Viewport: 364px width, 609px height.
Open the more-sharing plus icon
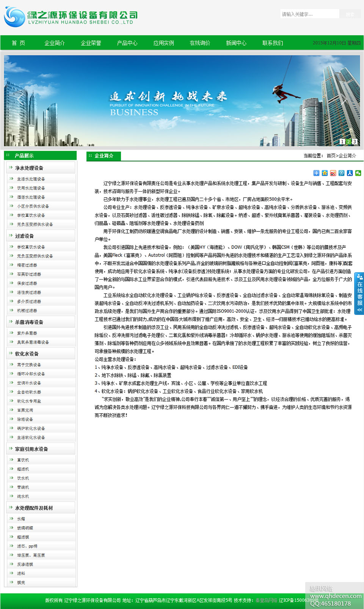(x=316, y=173)
